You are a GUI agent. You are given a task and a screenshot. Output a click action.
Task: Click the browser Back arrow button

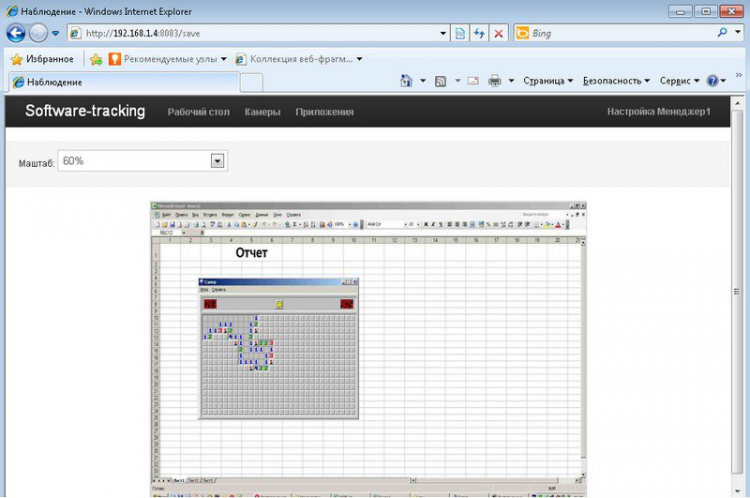coord(16,33)
